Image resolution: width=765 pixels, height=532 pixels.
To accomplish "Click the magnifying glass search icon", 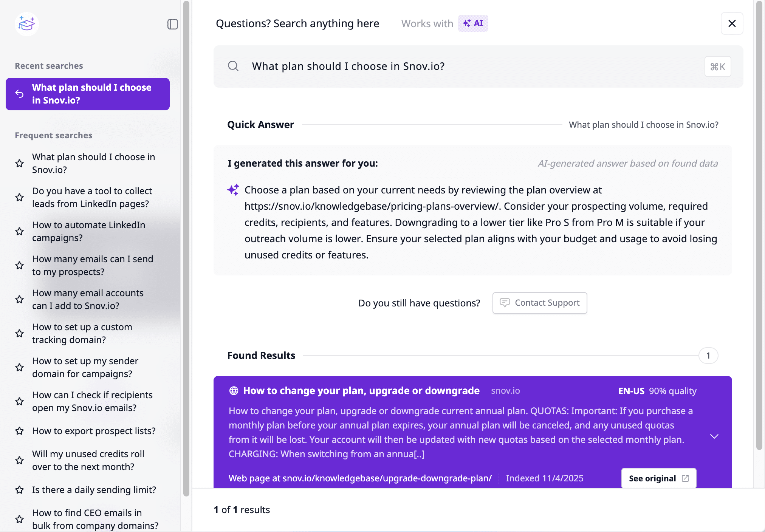I will (x=233, y=66).
